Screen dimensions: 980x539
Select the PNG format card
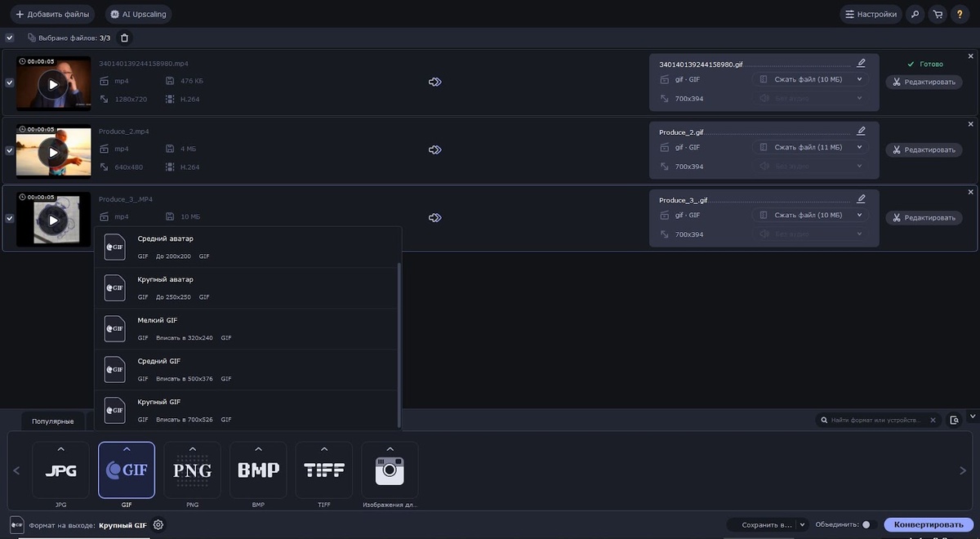[193, 470]
